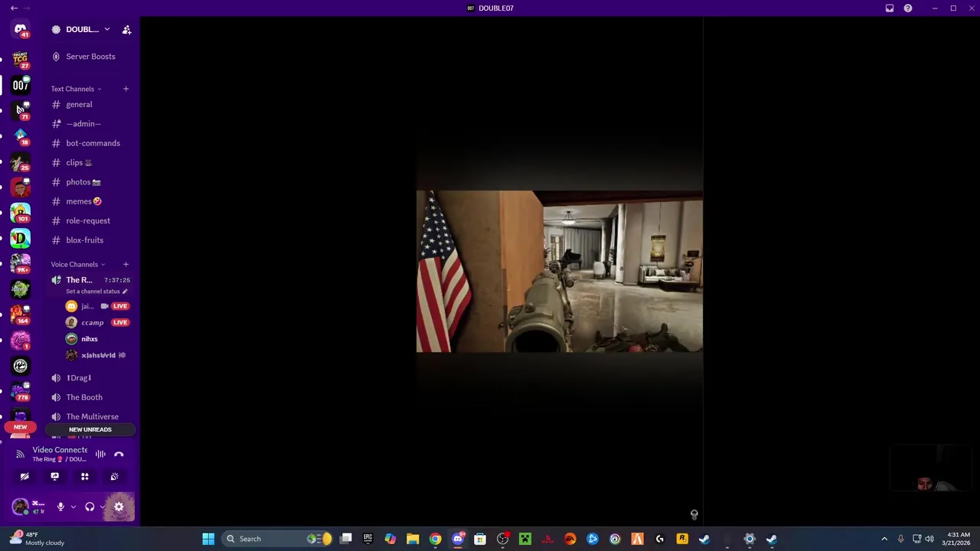Go back using the title bar arrow
The image size is (980, 551).
[14, 8]
